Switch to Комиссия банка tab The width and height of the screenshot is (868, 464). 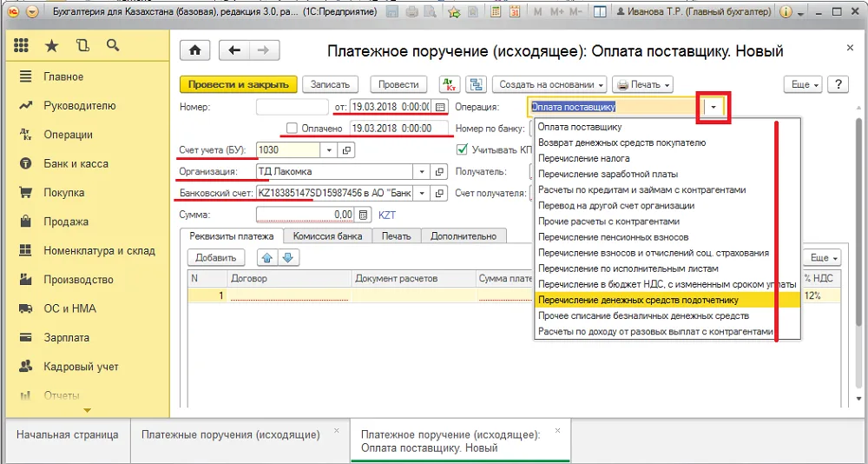(328, 236)
